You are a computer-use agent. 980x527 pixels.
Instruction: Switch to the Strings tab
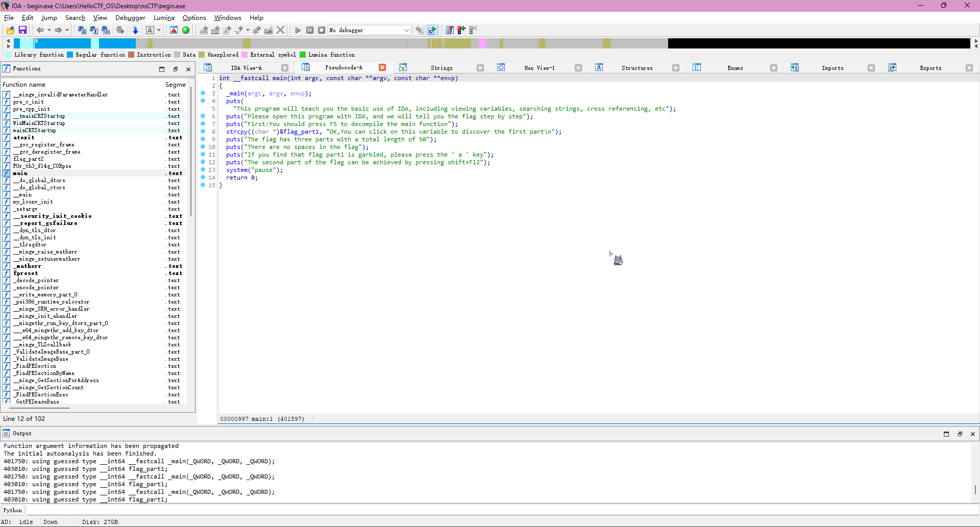coord(441,68)
